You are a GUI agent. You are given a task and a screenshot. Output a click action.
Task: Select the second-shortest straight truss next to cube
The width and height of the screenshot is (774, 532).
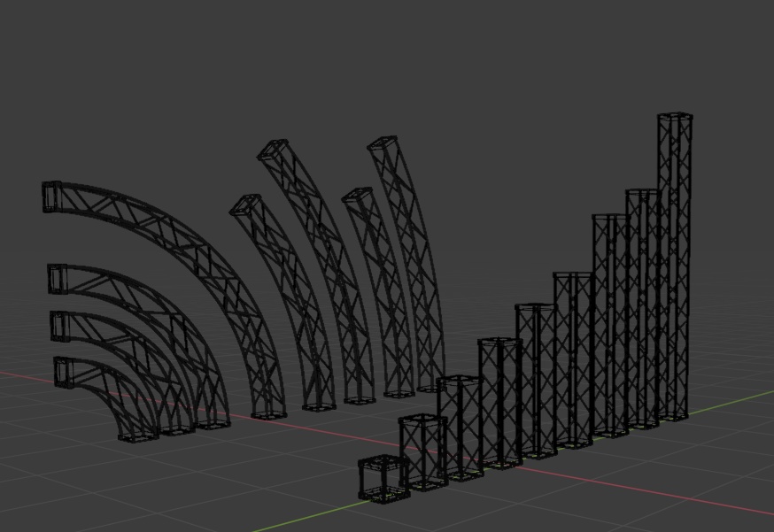[x=423, y=452]
